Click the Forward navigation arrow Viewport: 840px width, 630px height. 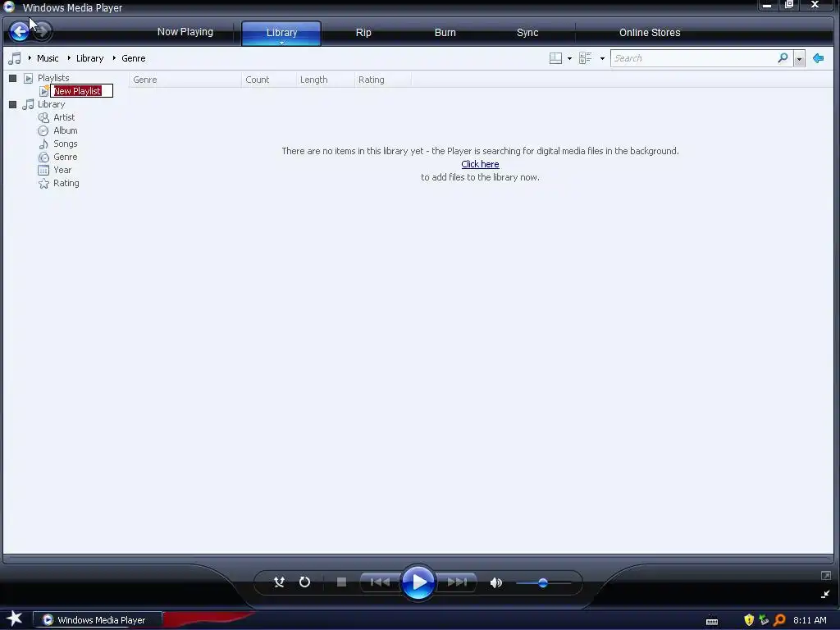43,32
